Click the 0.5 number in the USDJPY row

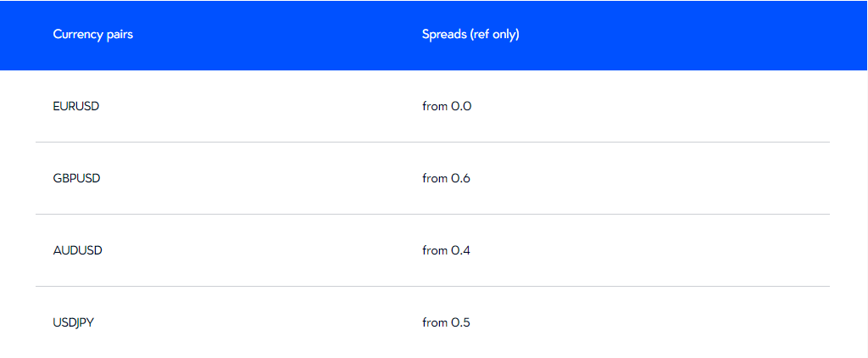pyautogui.click(x=460, y=322)
